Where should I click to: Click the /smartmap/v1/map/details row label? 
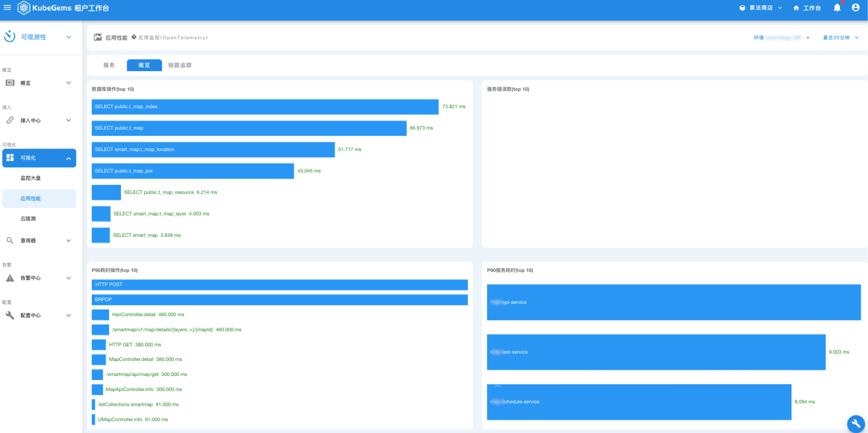pyautogui.click(x=177, y=330)
